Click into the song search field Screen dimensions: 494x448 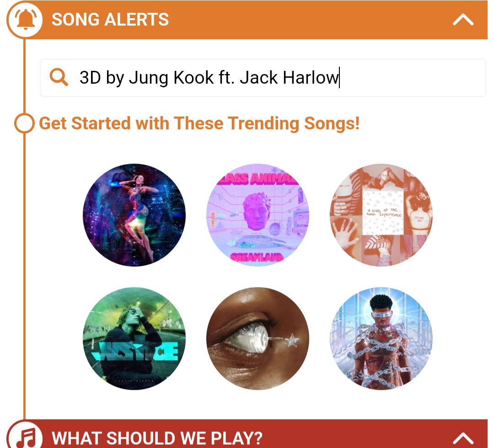tap(263, 77)
